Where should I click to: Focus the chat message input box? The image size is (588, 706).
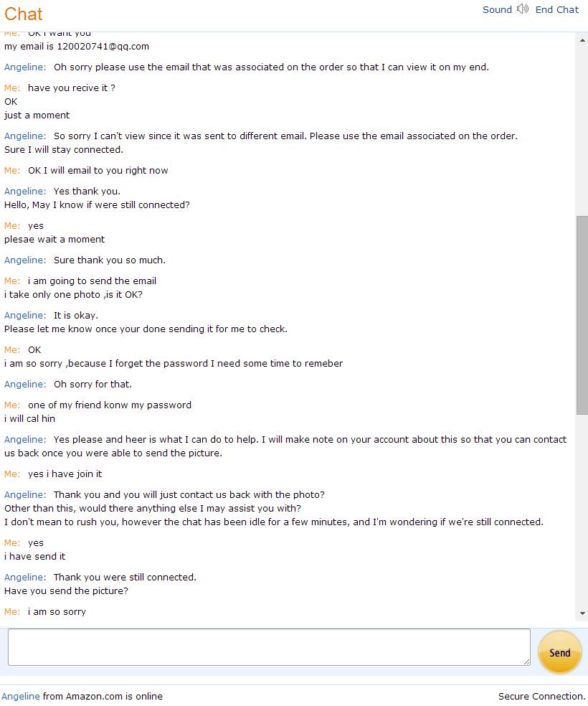pos(269,647)
